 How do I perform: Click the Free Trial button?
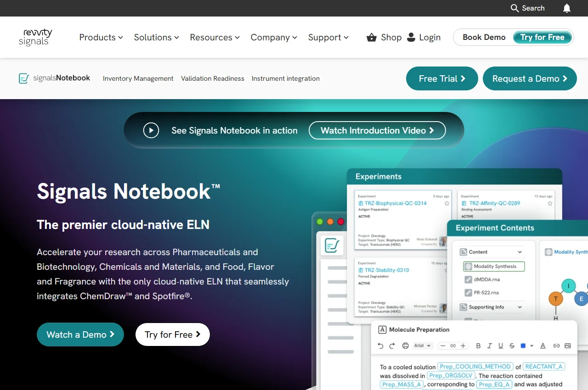click(x=442, y=78)
